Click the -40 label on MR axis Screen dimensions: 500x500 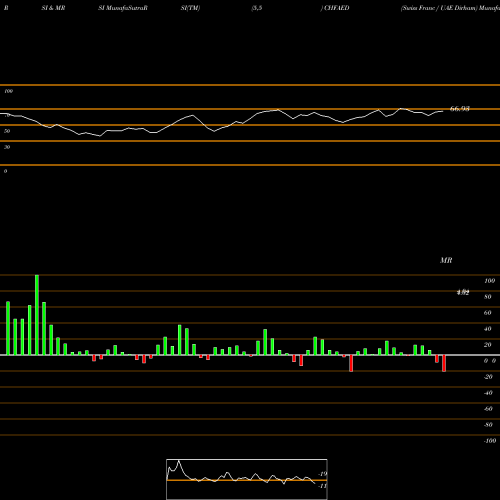coord(488,393)
